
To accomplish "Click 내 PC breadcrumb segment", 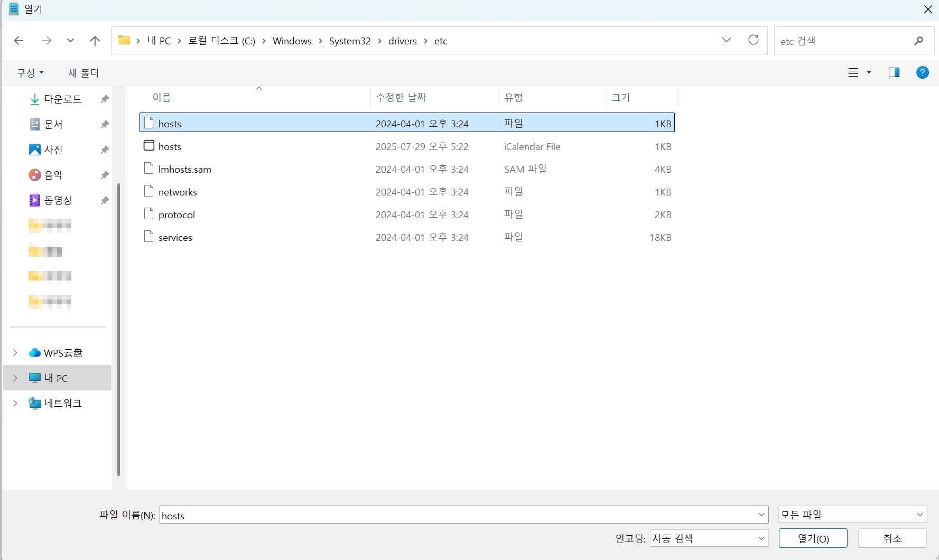I will 159,41.
